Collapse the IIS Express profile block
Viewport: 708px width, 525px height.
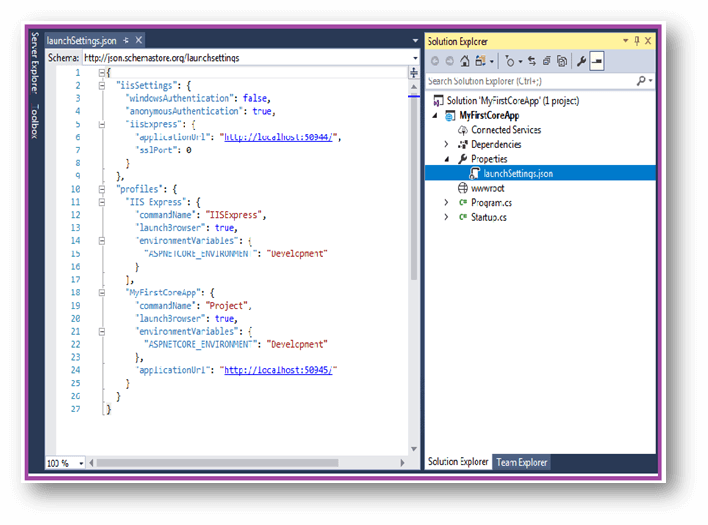coord(102,202)
